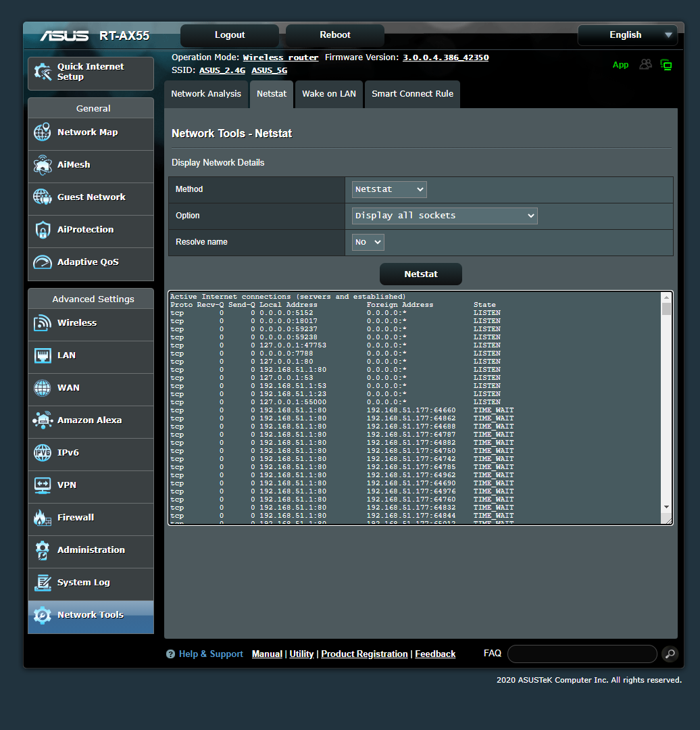This screenshot has height=730, width=700.
Task: Select the AiMesh sidebar icon
Action: coord(42,165)
